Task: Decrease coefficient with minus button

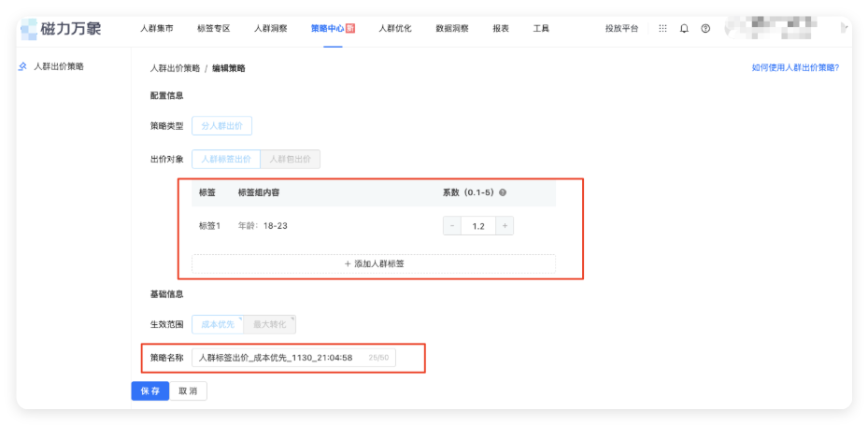Action: (x=452, y=226)
